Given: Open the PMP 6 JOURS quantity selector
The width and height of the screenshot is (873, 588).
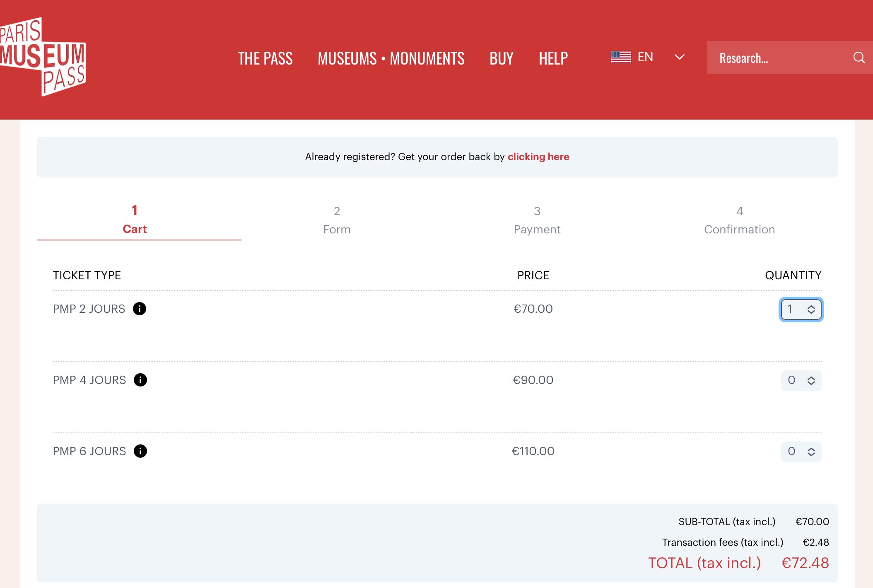Looking at the screenshot, I should [x=801, y=451].
